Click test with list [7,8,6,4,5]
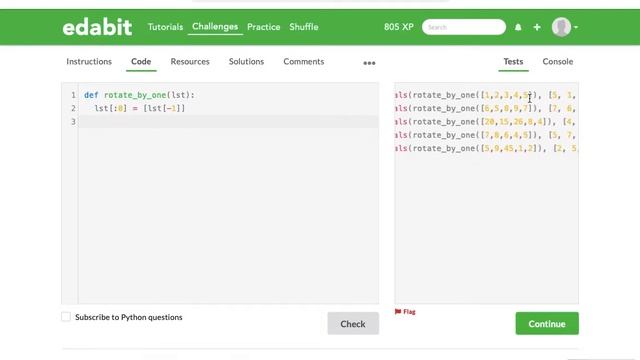This screenshot has height=360, width=640. (x=486, y=135)
